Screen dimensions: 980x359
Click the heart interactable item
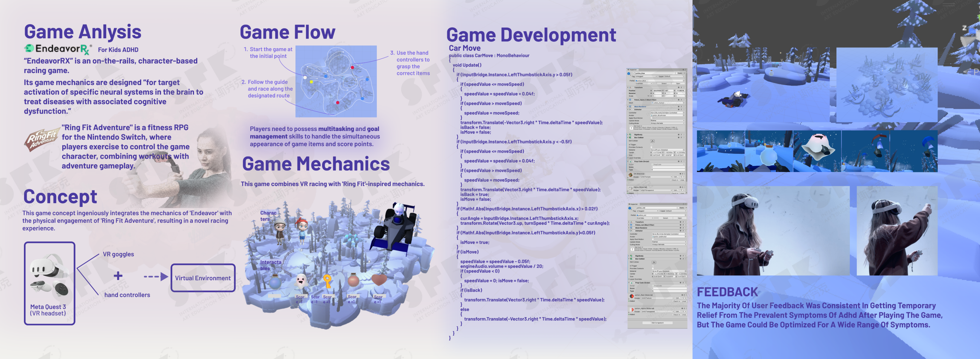(x=379, y=280)
